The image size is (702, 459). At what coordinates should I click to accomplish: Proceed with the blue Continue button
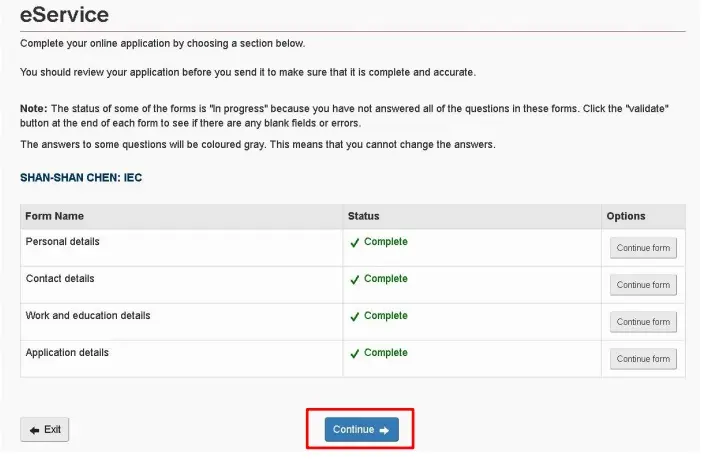point(361,429)
